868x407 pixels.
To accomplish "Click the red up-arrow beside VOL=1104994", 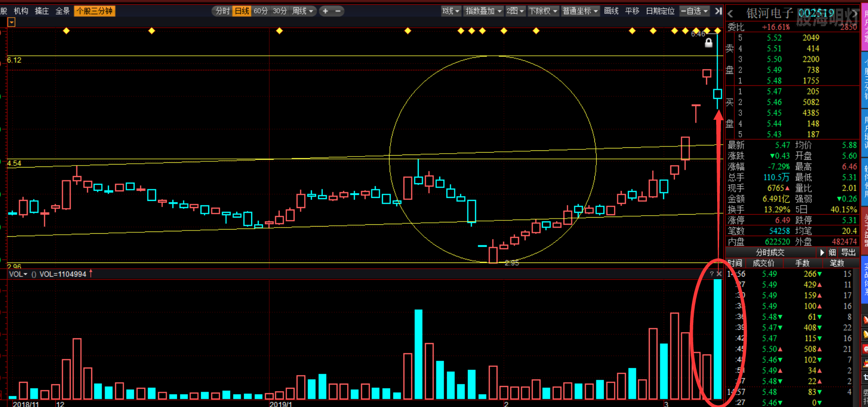I will pos(91,273).
